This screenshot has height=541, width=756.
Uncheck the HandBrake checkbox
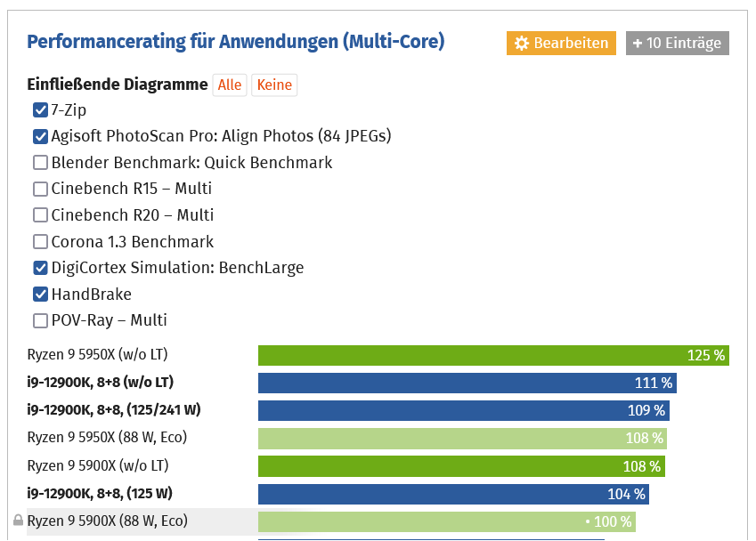click(40, 294)
